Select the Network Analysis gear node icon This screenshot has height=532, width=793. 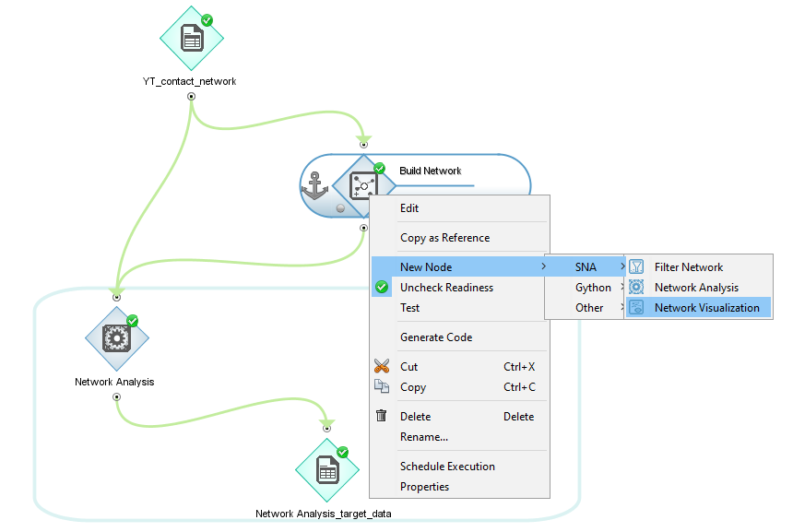click(x=116, y=338)
